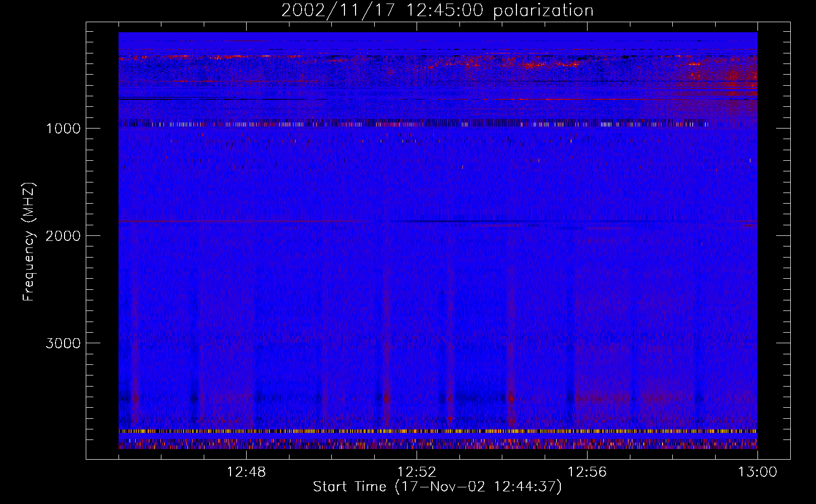Image resolution: width=816 pixels, height=504 pixels.
Task: Click the 3000 frequency tick label
Action: pos(63,343)
